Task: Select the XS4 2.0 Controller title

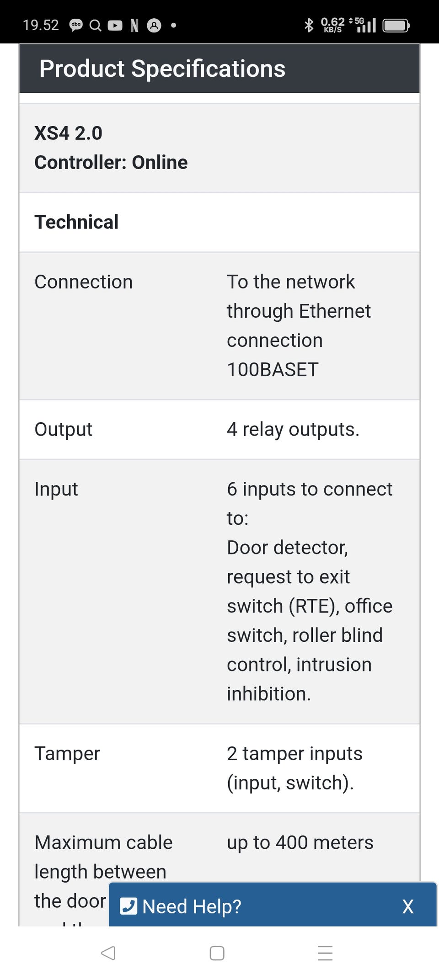Action: tap(111, 148)
